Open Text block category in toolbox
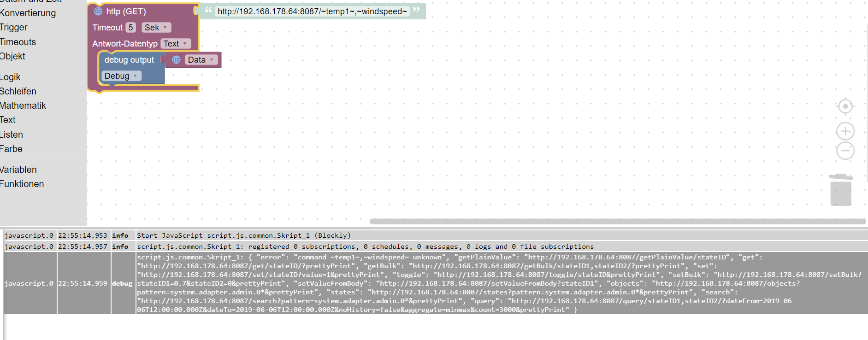The width and height of the screenshot is (868, 340). [x=8, y=120]
